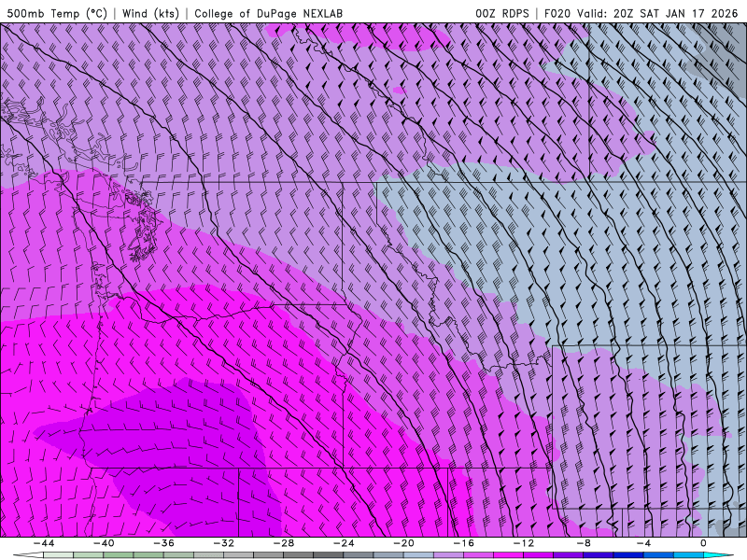Click the -32 color scale label
This screenshot has height=560, width=747.
tap(223, 543)
